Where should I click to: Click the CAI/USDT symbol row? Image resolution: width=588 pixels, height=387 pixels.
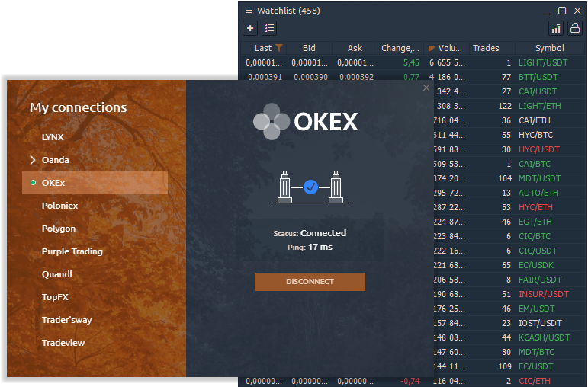point(538,91)
